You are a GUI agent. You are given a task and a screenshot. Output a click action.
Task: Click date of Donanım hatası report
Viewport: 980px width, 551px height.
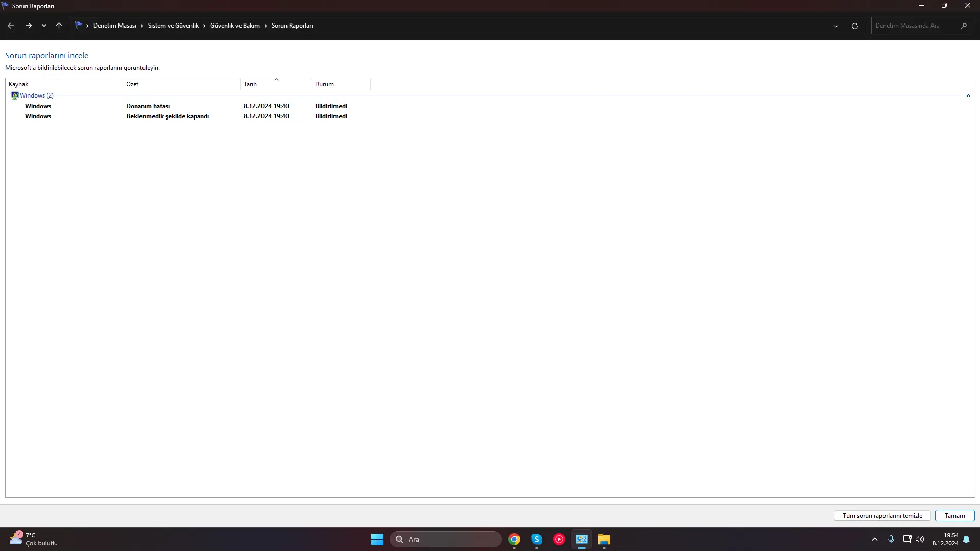click(x=266, y=106)
